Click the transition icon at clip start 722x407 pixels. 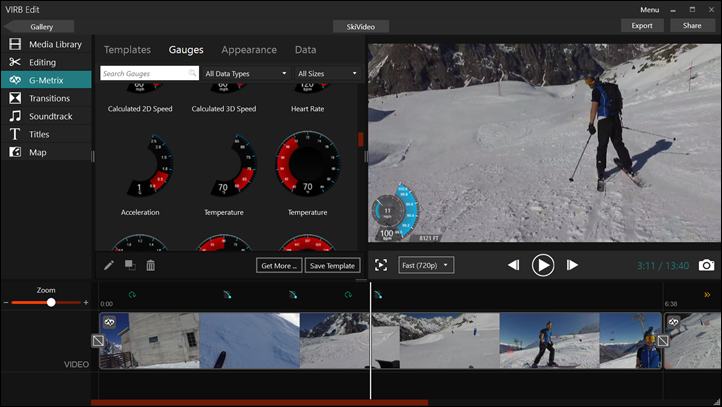pos(97,341)
